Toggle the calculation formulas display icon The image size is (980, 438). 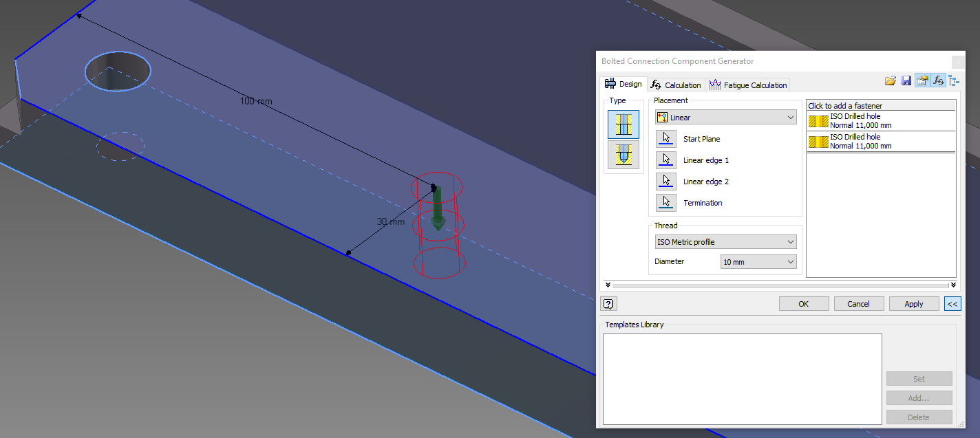coord(938,80)
